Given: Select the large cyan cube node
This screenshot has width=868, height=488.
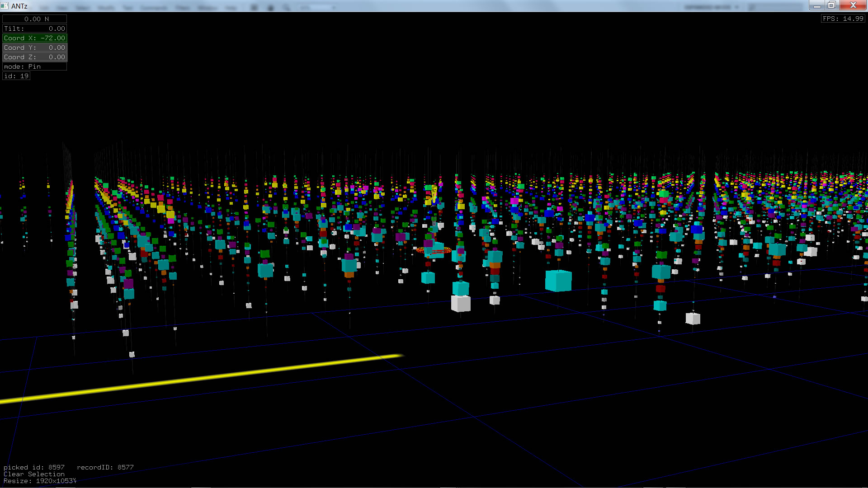Looking at the screenshot, I should (558, 281).
